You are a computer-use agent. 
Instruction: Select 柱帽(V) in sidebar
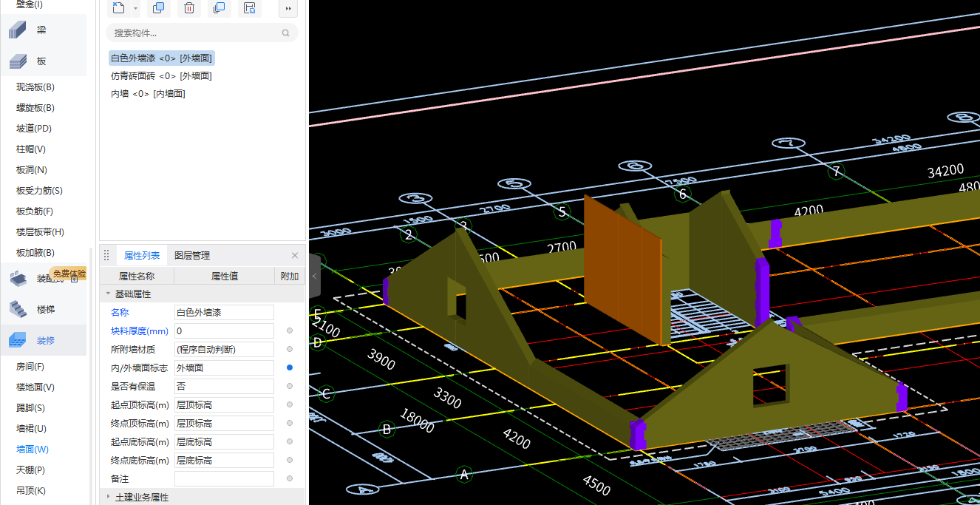pos(31,149)
